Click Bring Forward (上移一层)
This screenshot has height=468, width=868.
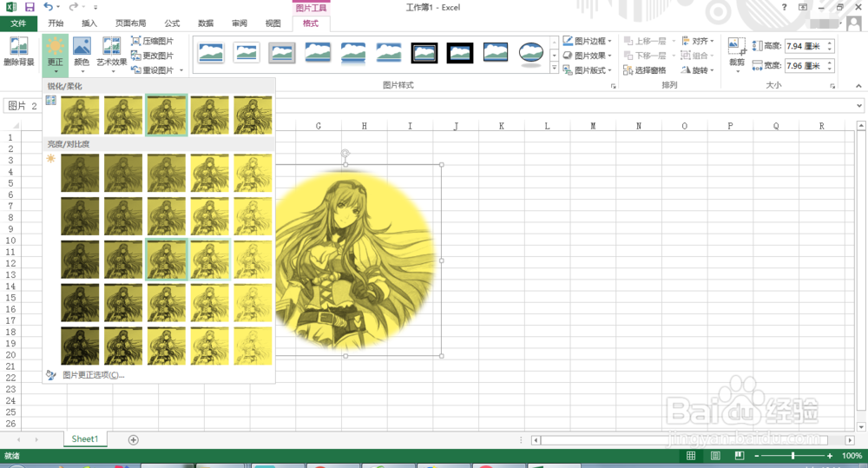(645, 41)
